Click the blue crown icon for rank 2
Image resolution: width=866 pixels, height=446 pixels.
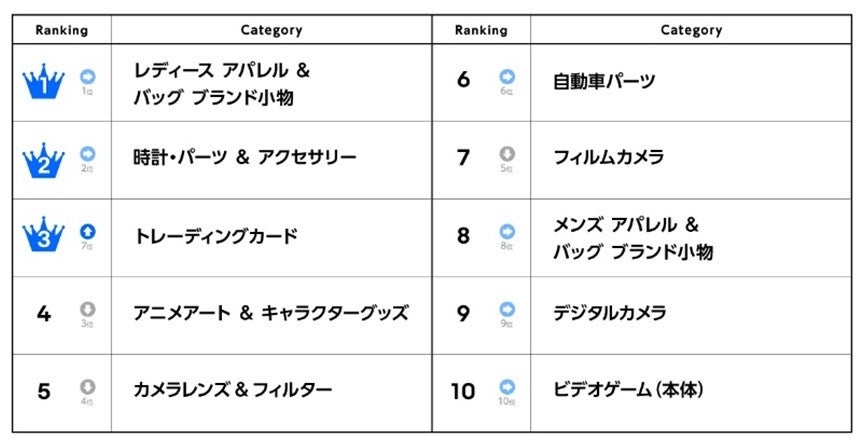43,160
